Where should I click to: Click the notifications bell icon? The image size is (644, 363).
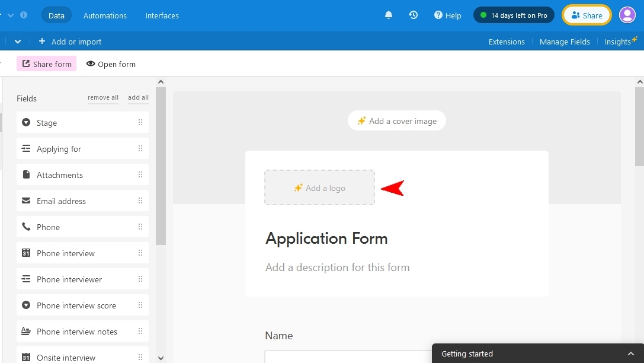(389, 15)
